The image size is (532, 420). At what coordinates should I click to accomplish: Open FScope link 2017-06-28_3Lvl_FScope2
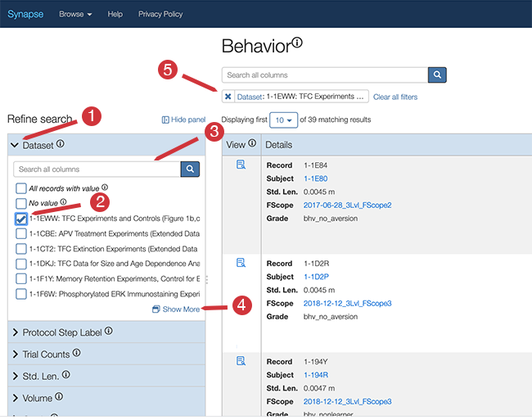tap(347, 205)
